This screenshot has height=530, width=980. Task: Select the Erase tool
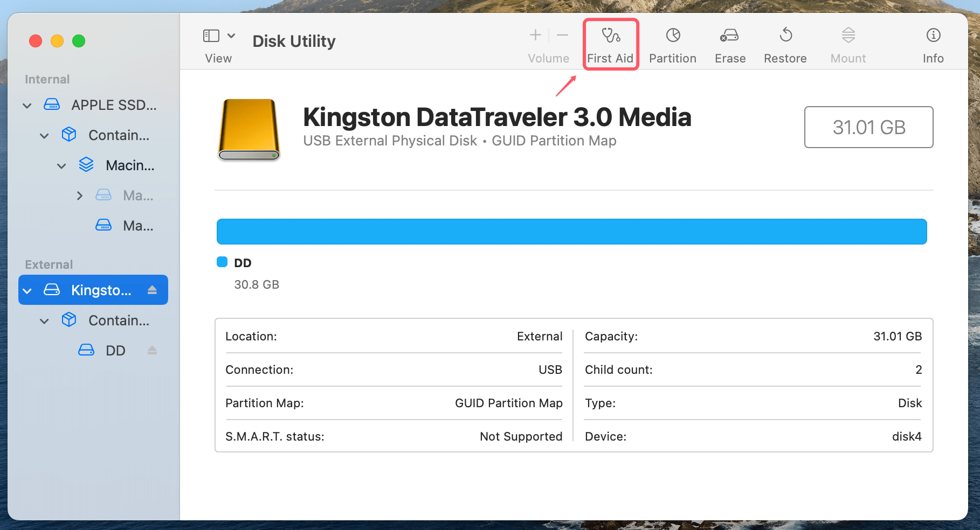(x=729, y=44)
